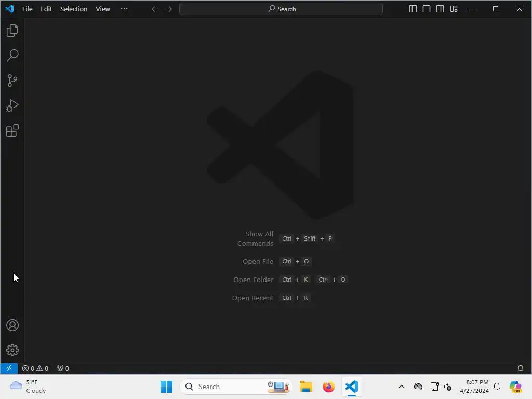This screenshot has width=532, height=399.
Task: Show hidden system tray icons
Action: [x=402, y=387]
